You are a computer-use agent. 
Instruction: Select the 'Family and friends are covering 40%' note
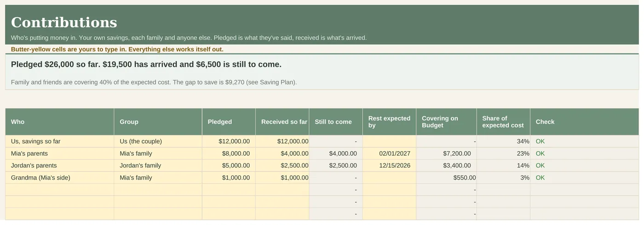(154, 83)
